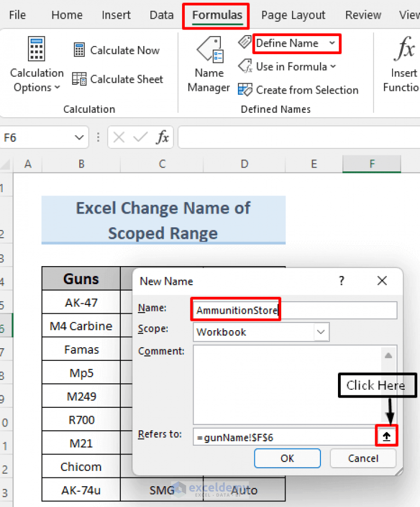Open the Name Manager
Screen dimensions: 420x507
point(209,65)
